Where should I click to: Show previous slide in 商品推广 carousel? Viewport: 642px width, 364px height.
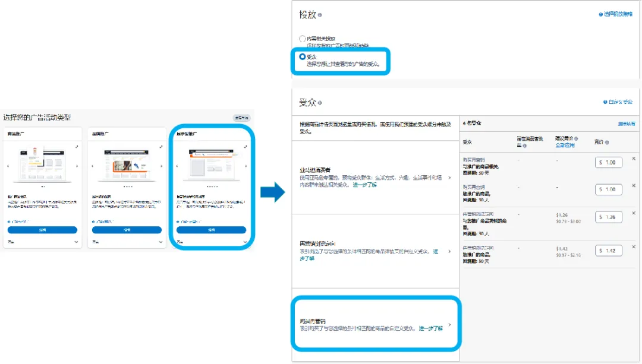[x=8, y=166]
